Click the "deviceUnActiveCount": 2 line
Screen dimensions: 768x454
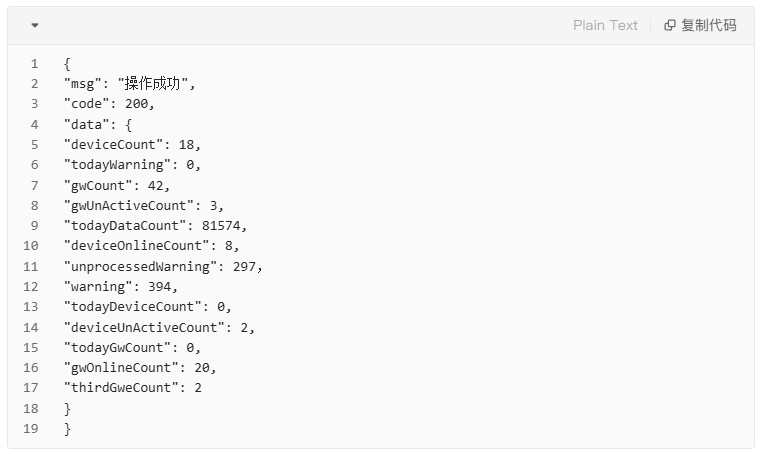coord(159,327)
